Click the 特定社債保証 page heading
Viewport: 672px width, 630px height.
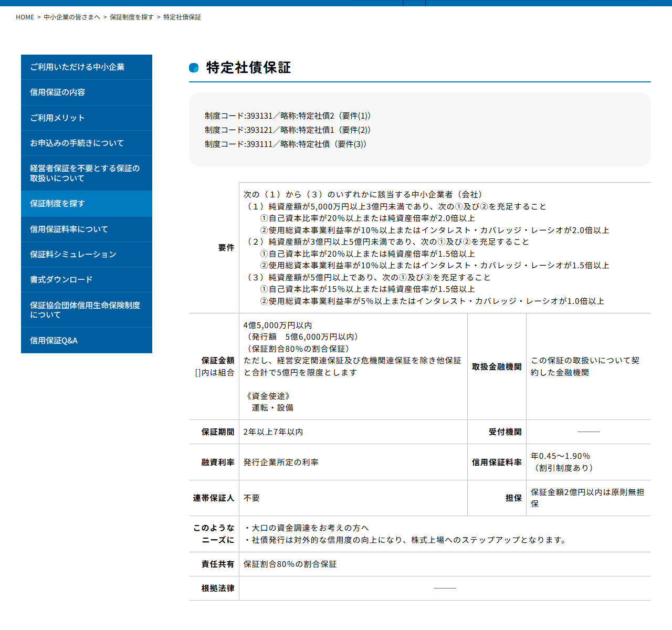pyautogui.click(x=248, y=68)
